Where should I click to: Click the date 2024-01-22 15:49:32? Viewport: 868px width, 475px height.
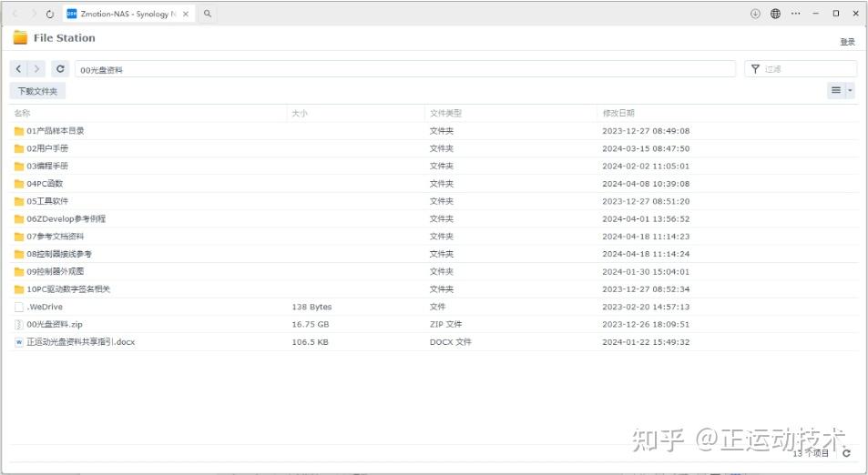(646, 342)
